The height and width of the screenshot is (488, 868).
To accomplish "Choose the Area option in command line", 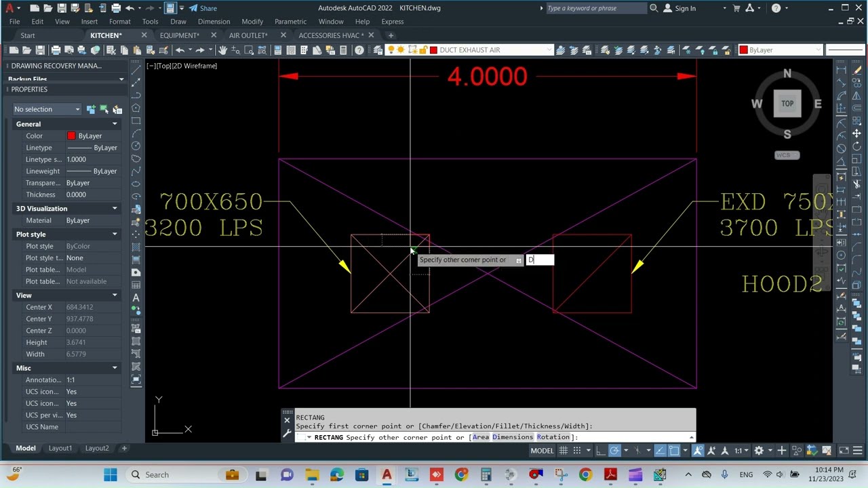I will pos(481,437).
